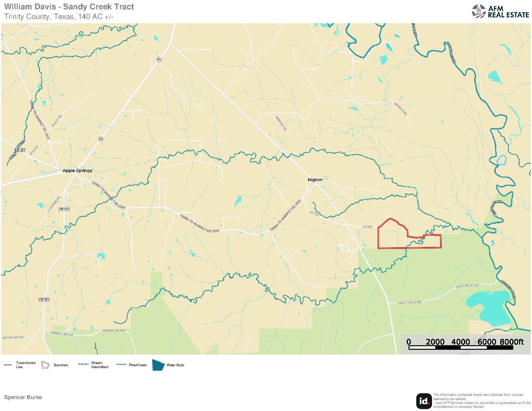The height and width of the screenshot is (411, 532).
Task: Click the Womack Rd road label
Action: [400, 109]
